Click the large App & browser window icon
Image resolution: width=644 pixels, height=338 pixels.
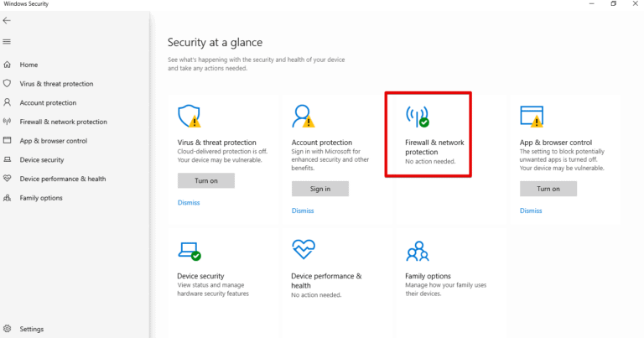[532, 116]
